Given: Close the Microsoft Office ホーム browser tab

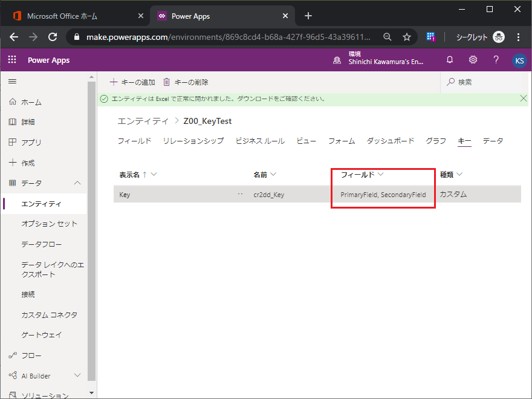Looking at the screenshot, I should click(140, 16).
